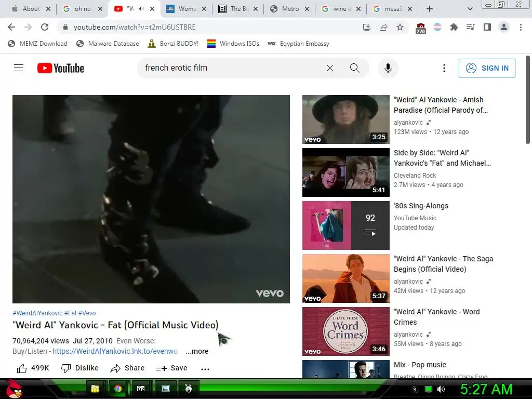
Task: Open the Bonzi BUDDY! bookmark
Action: pyautogui.click(x=173, y=44)
